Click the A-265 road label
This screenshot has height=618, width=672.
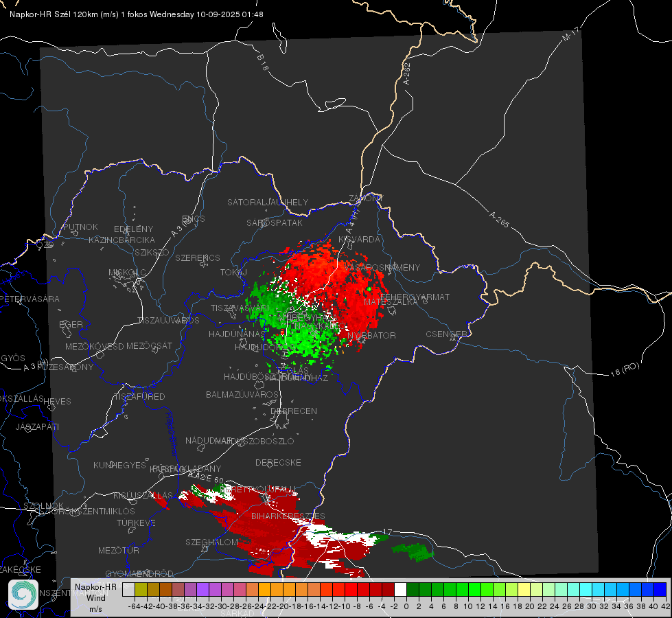[x=499, y=220]
